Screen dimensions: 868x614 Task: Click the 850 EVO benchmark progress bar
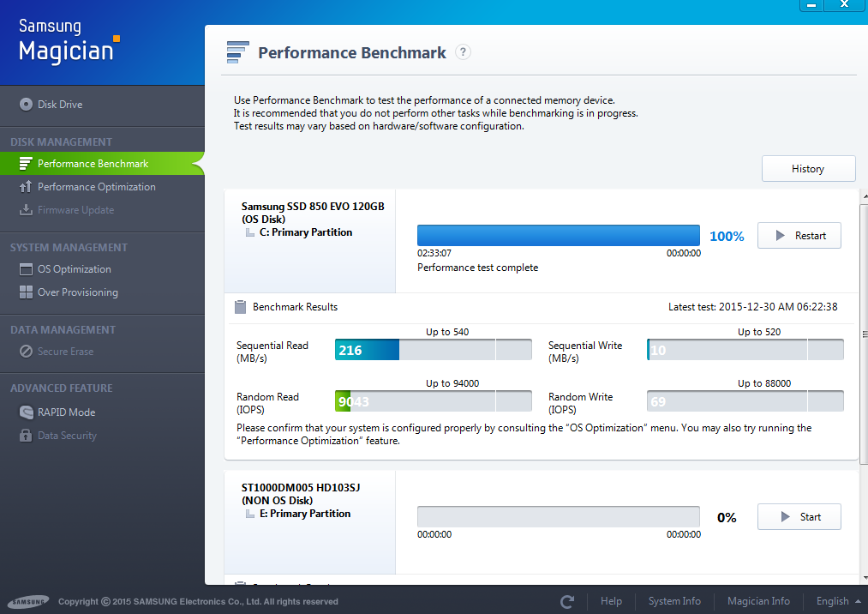pos(558,235)
